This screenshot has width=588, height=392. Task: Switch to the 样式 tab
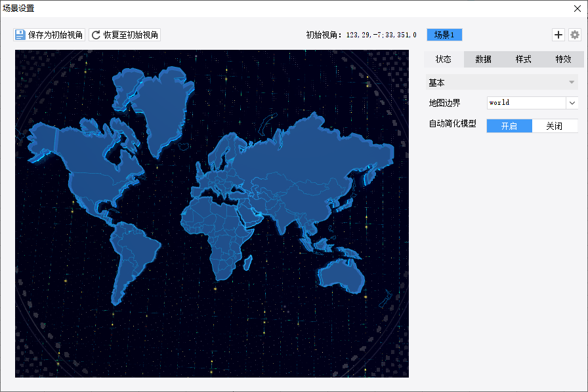click(x=524, y=59)
